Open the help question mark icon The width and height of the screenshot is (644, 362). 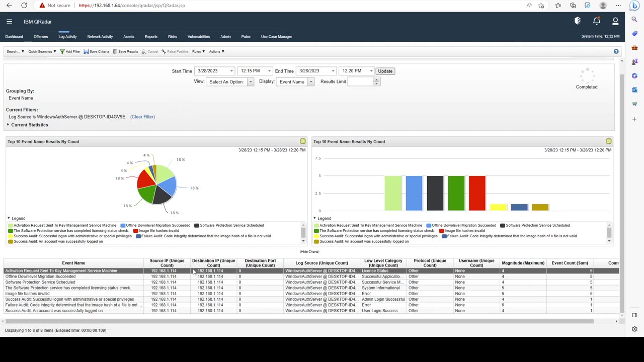[616, 51]
